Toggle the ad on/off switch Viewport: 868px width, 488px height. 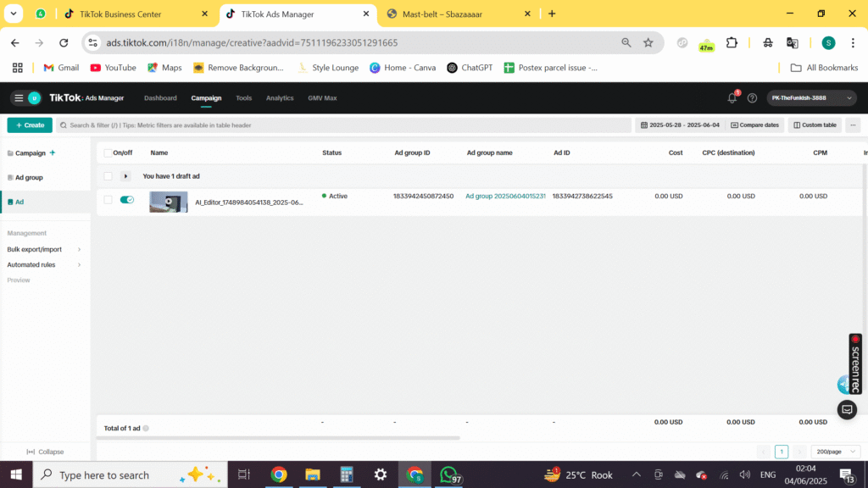tap(127, 200)
